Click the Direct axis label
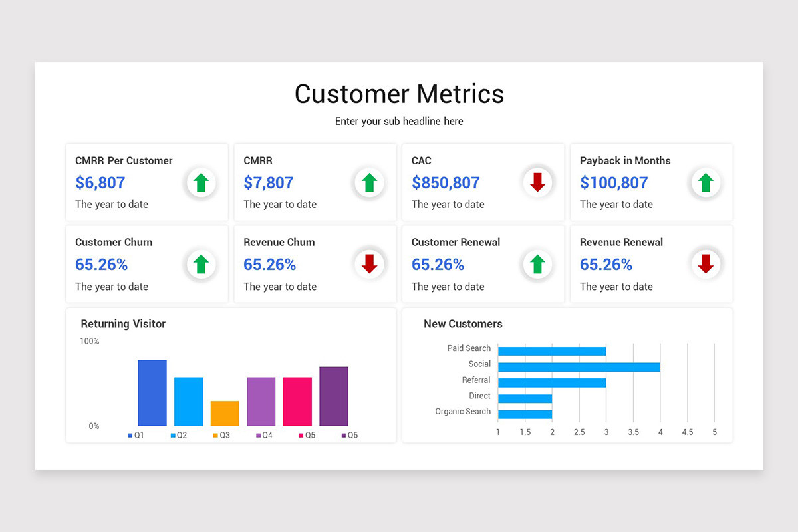 [480, 396]
